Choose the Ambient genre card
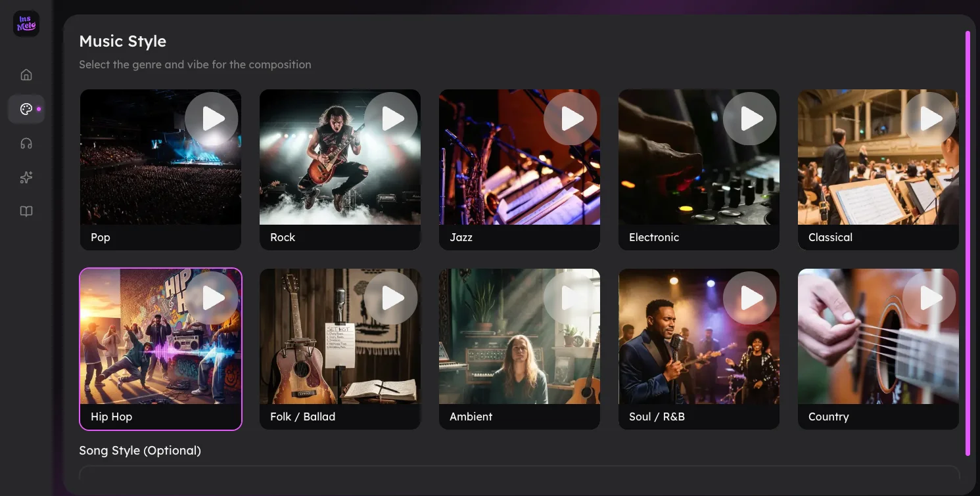The image size is (980, 496). 519,368
